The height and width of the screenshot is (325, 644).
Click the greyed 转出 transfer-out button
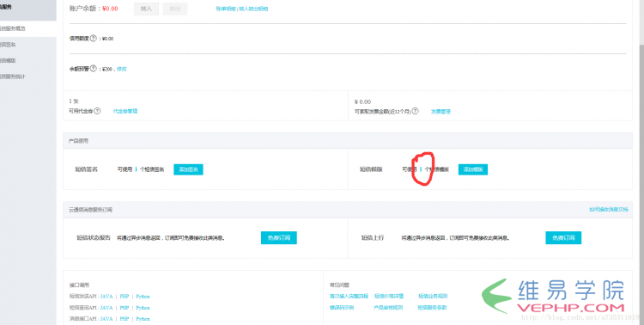click(x=175, y=9)
